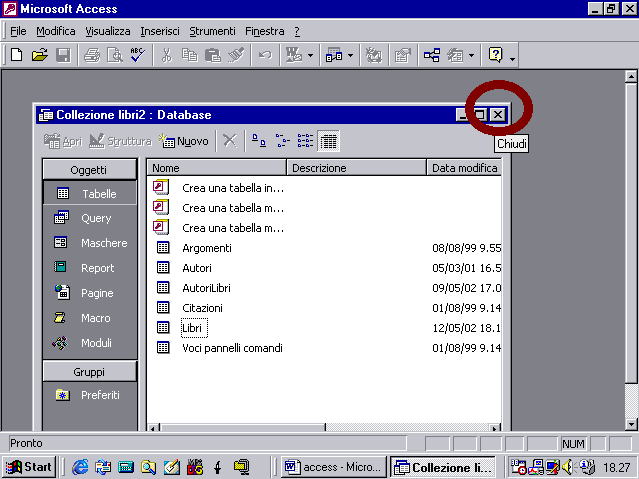Run the ABC spelling check icon
Screen dimensions: 639x479
pos(138,55)
